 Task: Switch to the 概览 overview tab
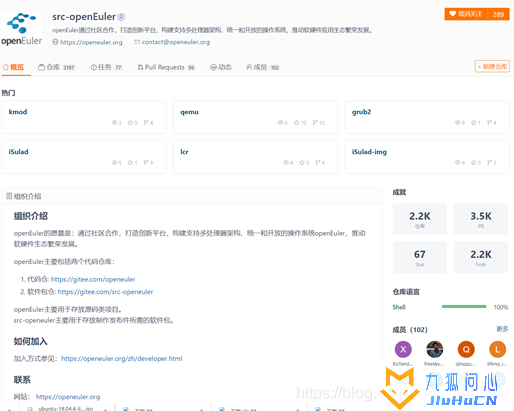point(14,67)
